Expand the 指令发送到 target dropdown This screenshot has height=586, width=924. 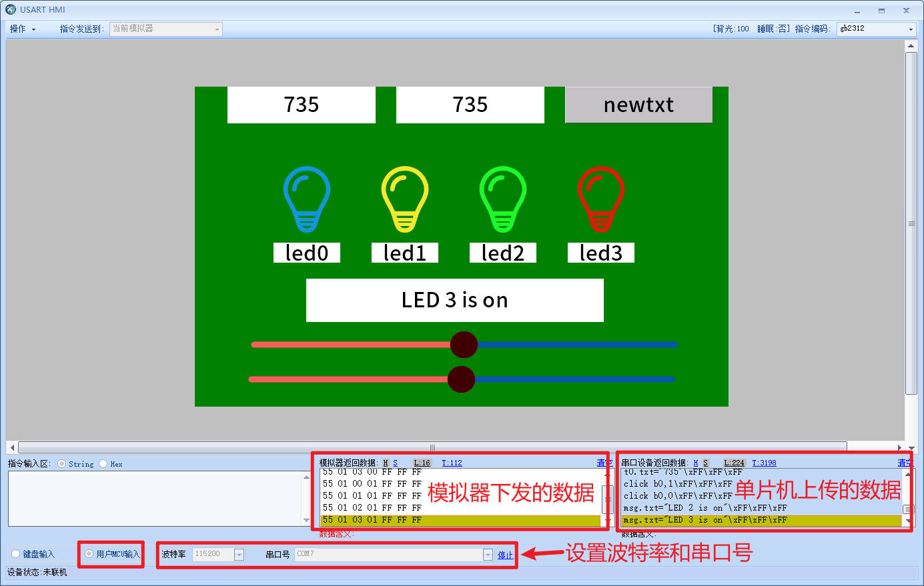(x=217, y=29)
